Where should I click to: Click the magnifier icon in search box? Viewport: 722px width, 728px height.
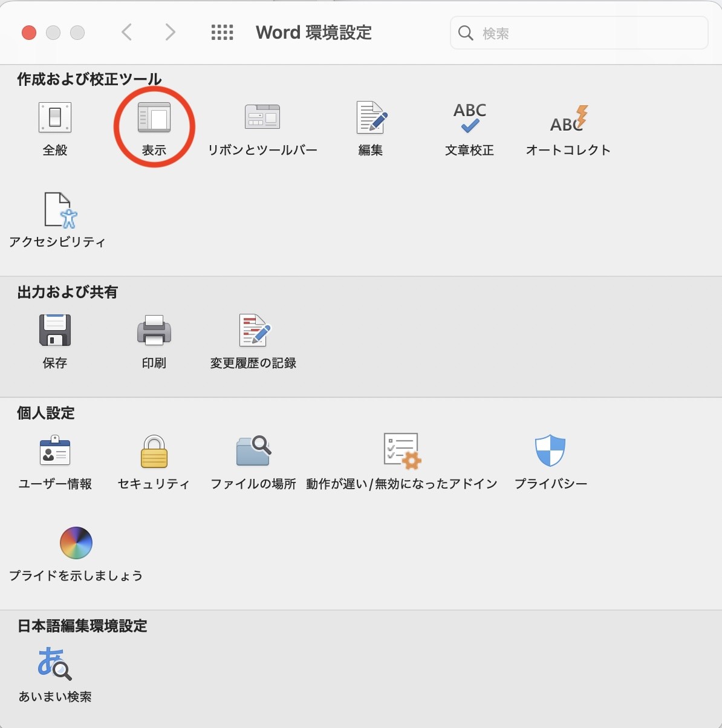coord(466,33)
